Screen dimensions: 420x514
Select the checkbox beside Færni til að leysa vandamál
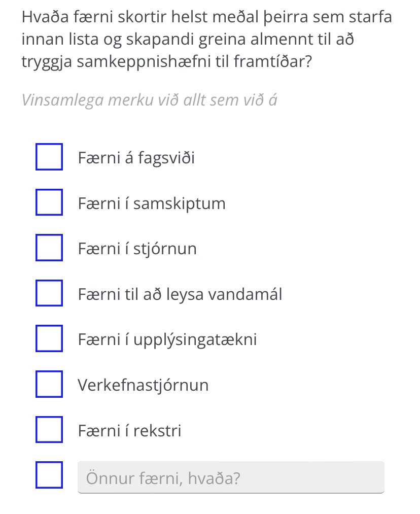click(49, 293)
